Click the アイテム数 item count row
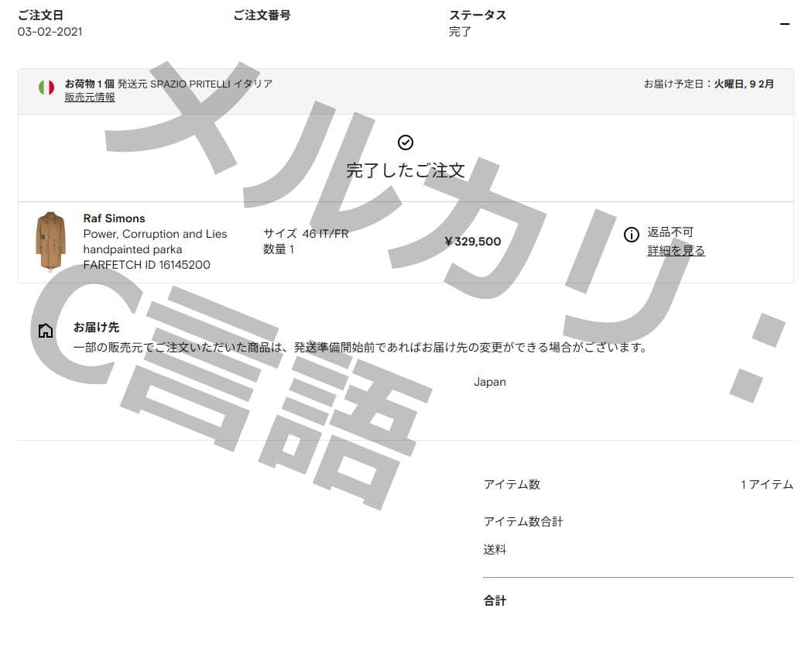 click(x=512, y=484)
